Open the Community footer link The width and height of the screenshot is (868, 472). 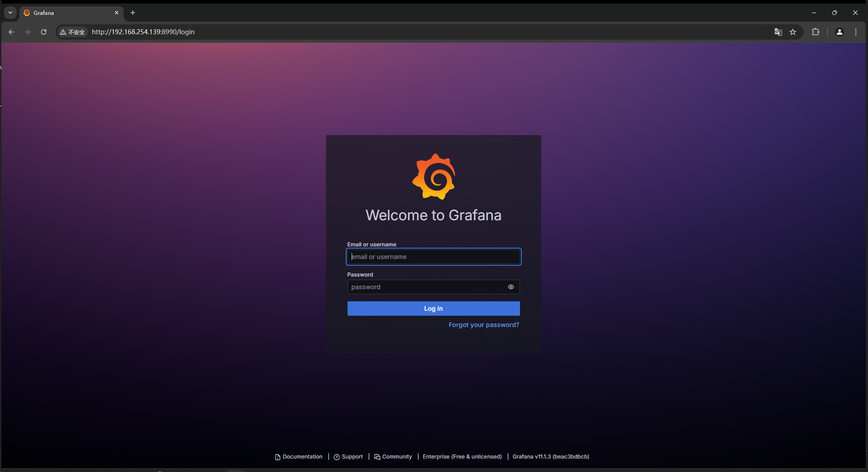(x=393, y=457)
